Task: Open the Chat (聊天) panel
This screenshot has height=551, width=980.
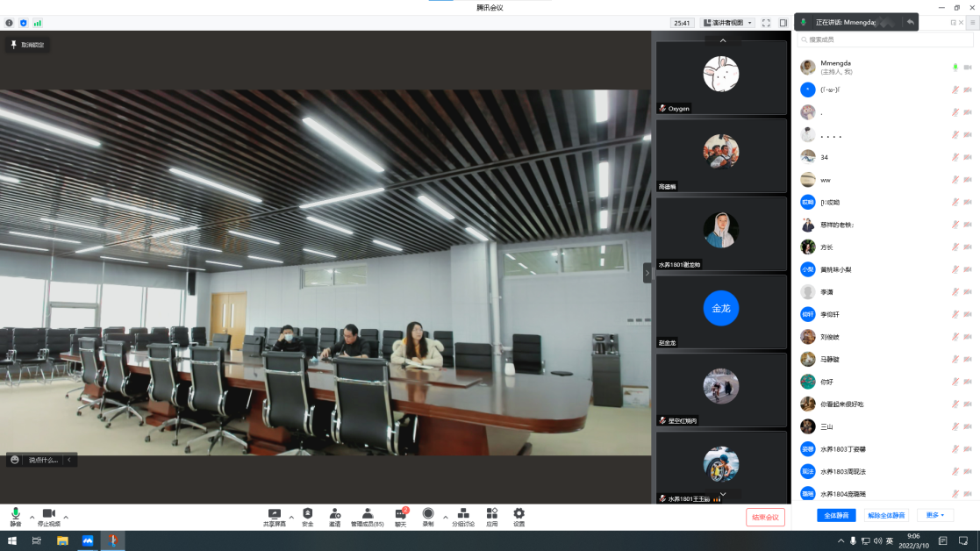Action: (400, 517)
